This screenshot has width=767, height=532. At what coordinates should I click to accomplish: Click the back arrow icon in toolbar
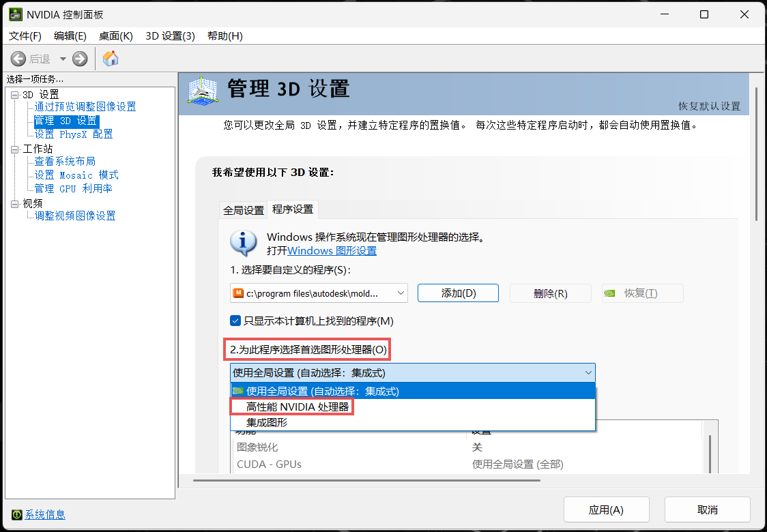(18, 59)
